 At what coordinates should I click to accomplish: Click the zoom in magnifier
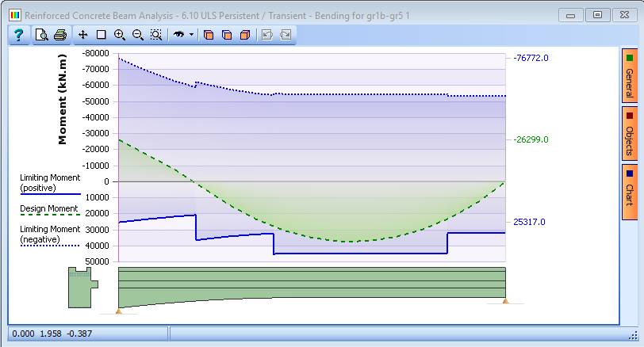(x=120, y=35)
